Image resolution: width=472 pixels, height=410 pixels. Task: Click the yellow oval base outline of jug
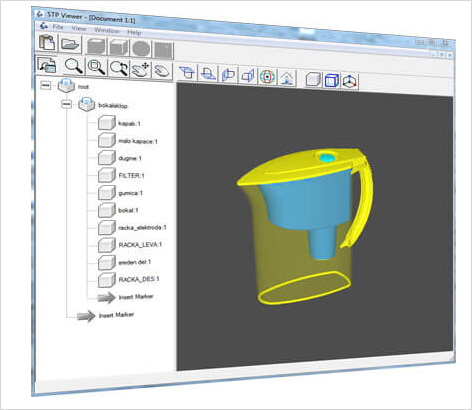(x=304, y=289)
